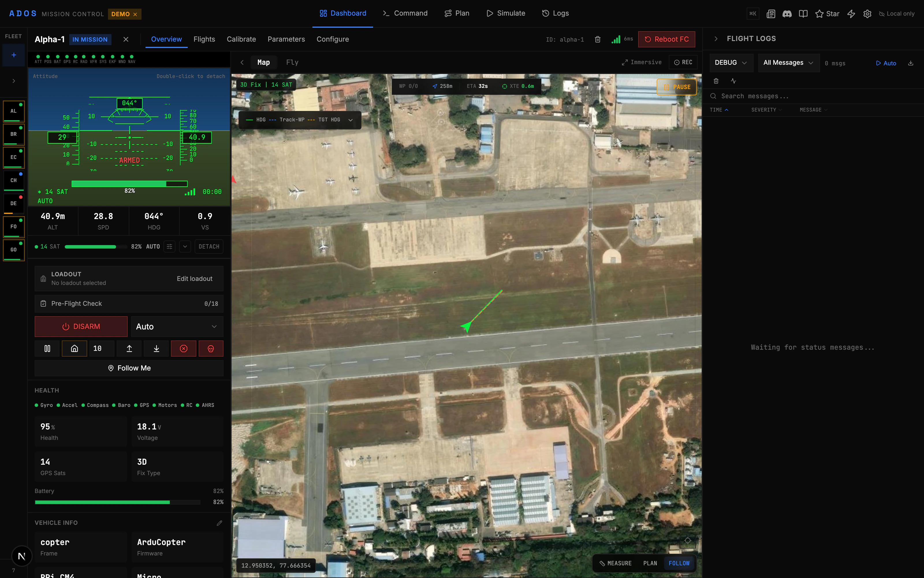The height and width of the screenshot is (578, 924).
Task: Click the Star button
Action: point(827,14)
